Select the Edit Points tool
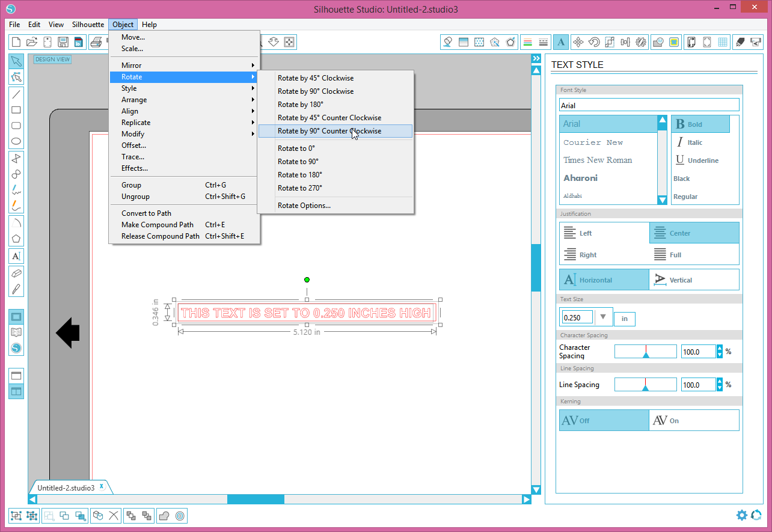The width and height of the screenshot is (772, 532). point(16,77)
